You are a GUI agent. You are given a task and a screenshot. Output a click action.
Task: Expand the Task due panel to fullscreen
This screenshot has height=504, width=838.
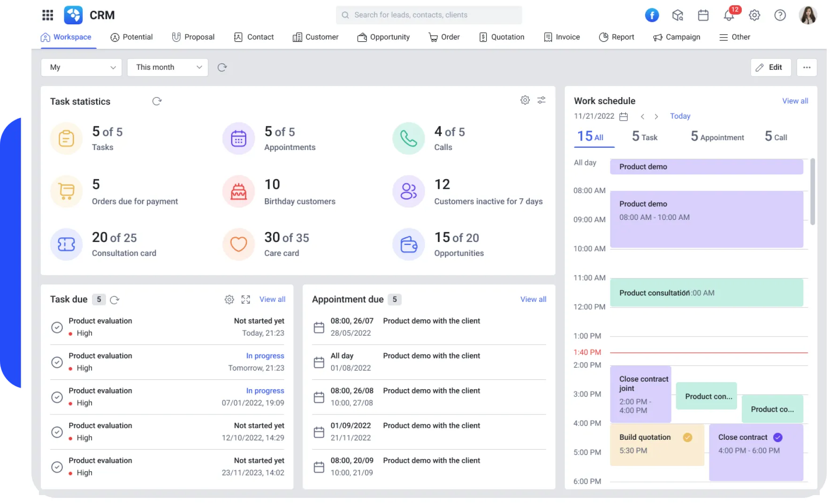[246, 300]
